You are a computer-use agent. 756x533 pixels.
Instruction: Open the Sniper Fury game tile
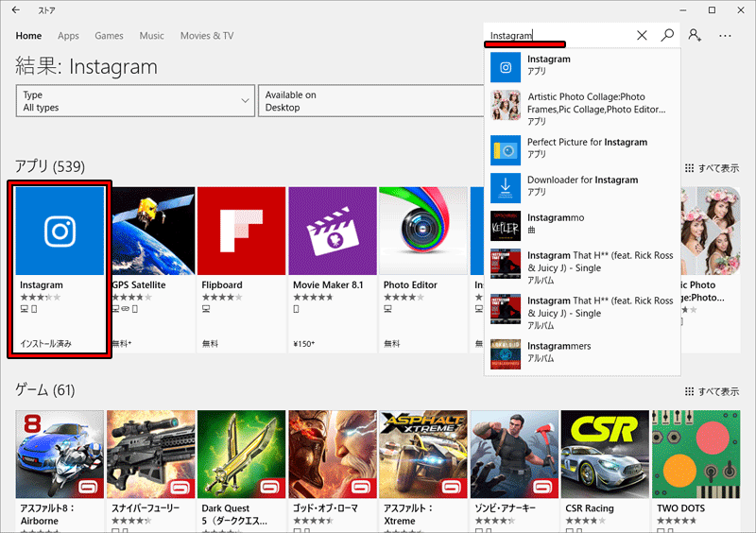point(151,471)
